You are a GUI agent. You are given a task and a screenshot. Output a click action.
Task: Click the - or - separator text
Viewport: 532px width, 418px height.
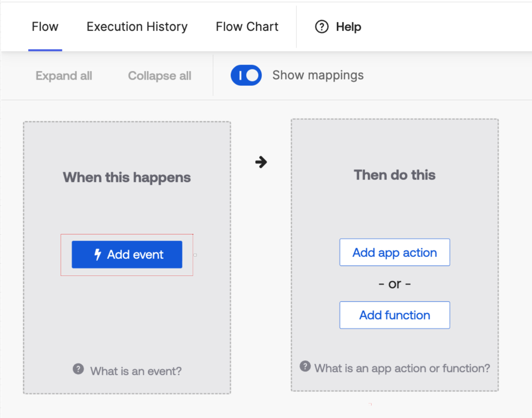(395, 284)
